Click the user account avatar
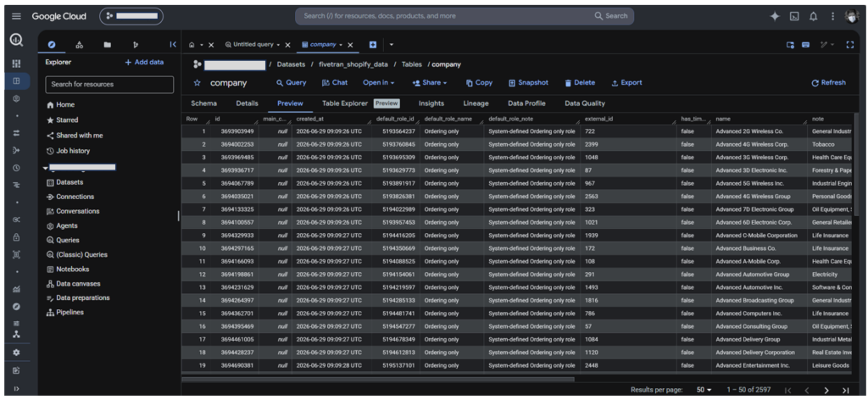Viewport: 868px width, 400px height. click(852, 16)
